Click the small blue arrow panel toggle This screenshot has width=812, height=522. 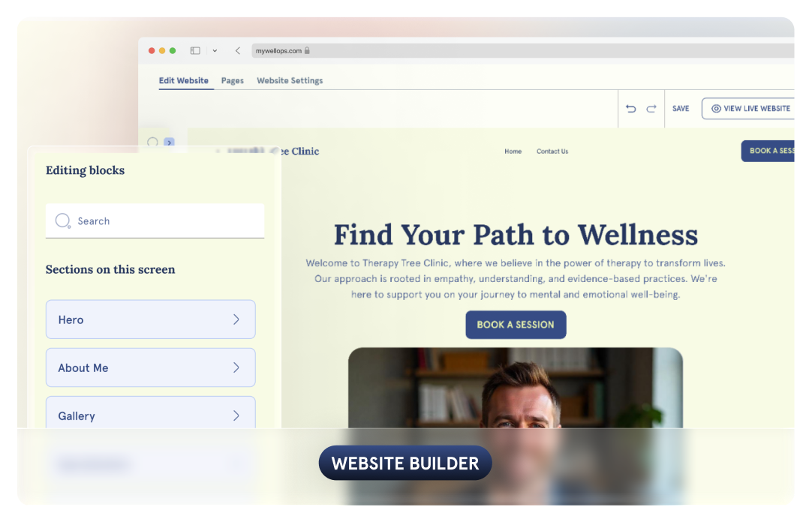[169, 142]
